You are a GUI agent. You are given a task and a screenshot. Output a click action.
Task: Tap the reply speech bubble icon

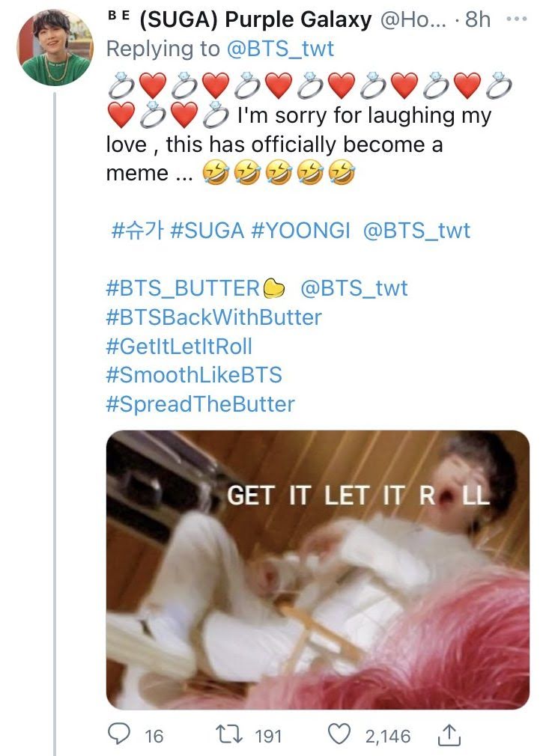[118, 735]
